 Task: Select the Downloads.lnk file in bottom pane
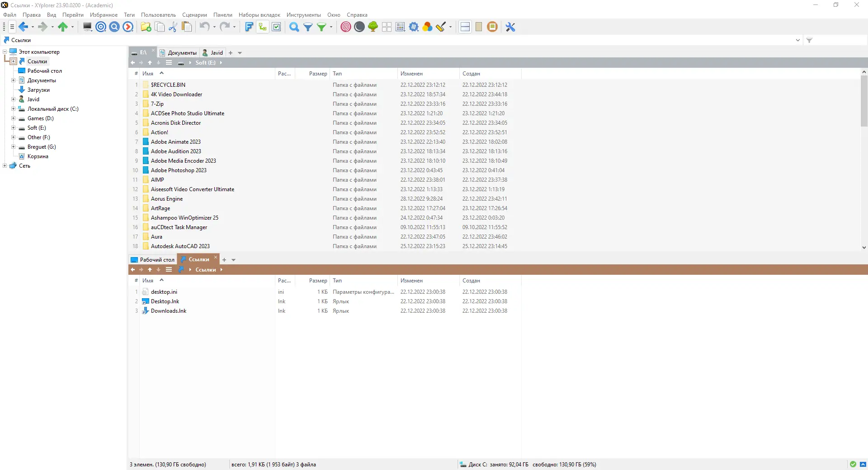pyautogui.click(x=168, y=311)
